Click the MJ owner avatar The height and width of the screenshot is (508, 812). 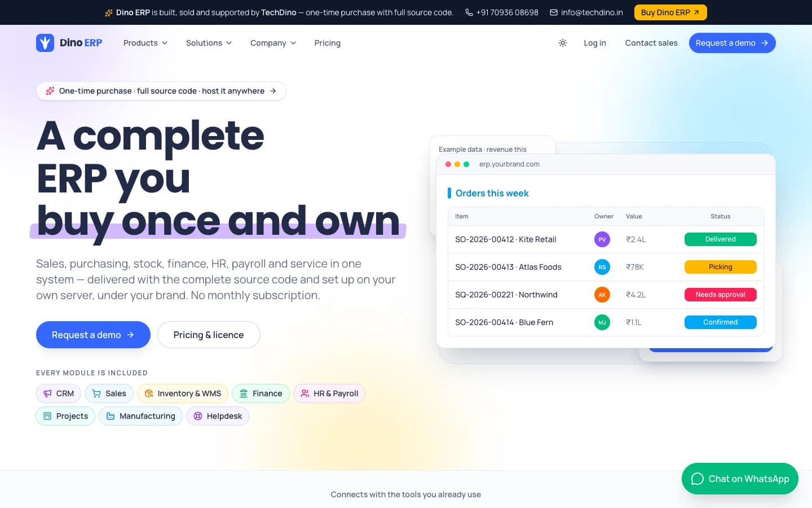pyautogui.click(x=602, y=322)
